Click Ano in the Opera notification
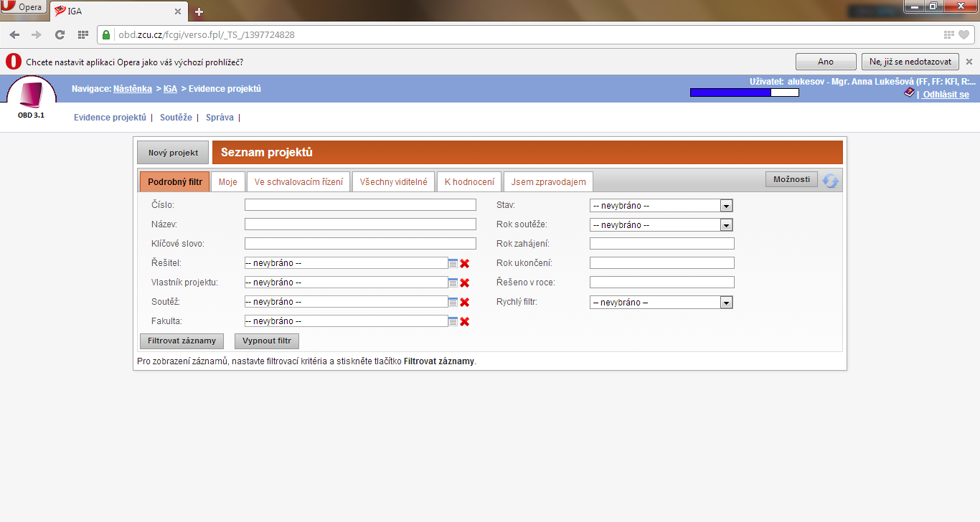980x522 pixels. point(826,62)
